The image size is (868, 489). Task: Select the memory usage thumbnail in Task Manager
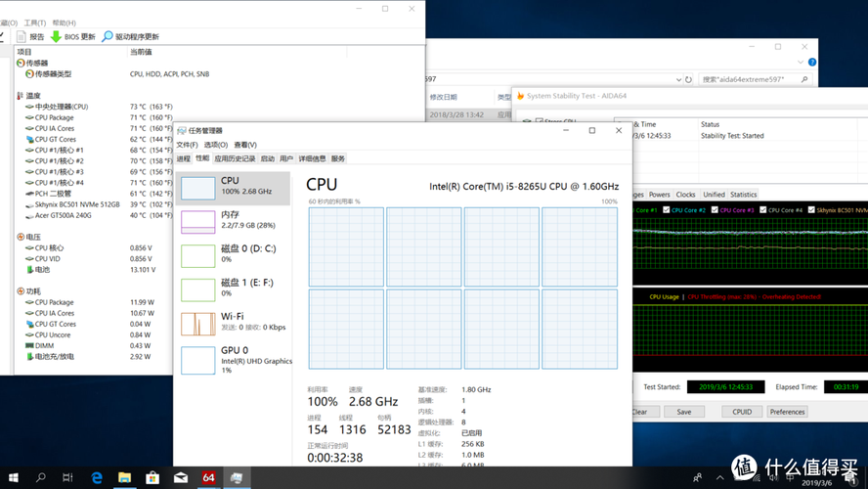pyautogui.click(x=197, y=221)
